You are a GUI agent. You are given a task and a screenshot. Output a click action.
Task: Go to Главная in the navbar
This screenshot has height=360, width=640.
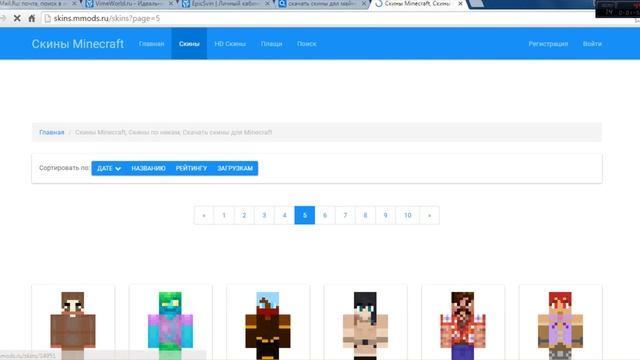[151, 44]
